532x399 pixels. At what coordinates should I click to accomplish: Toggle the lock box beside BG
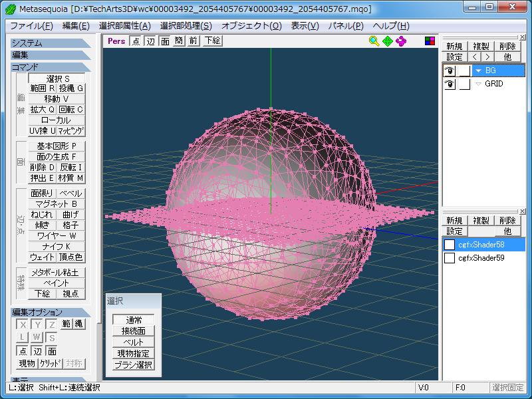coord(464,70)
